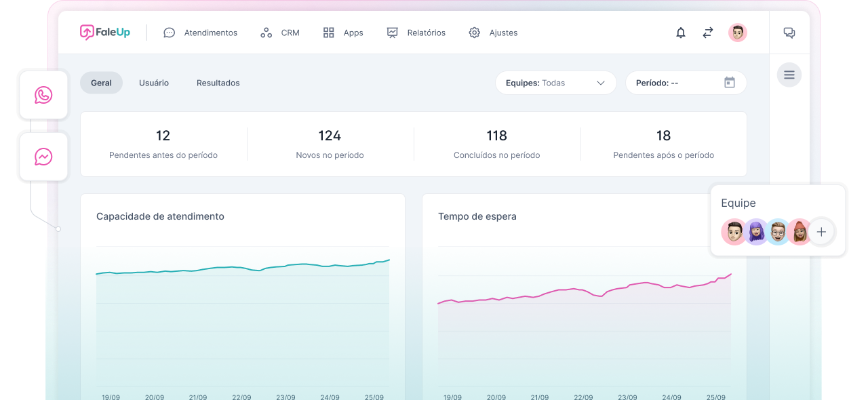The height and width of the screenshot is (400, 868).
Task: Open the chat messages panel icon
Action: pyautogui.click(x=789, y=33)
